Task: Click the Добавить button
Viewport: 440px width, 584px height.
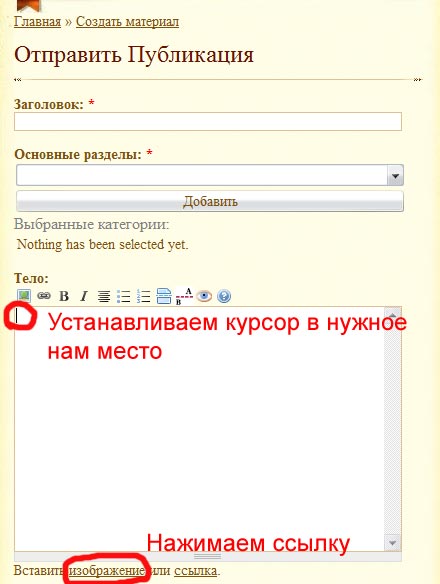Action: click(x=210, y=201)
